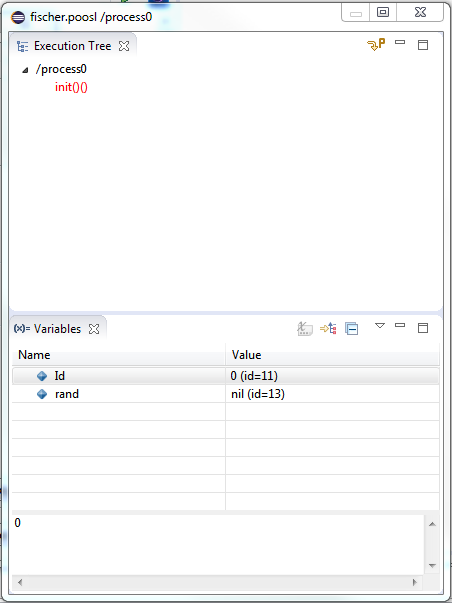Screen dimensions: 452x603
Task: Open the Variables view menu triangle
Action: [380, 326]
